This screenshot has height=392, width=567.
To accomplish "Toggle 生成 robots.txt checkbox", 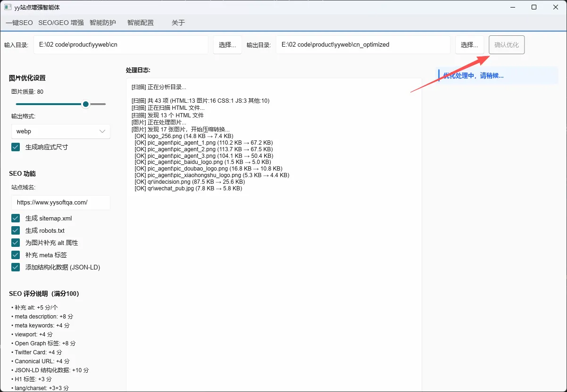I will [x=16, y=230].
